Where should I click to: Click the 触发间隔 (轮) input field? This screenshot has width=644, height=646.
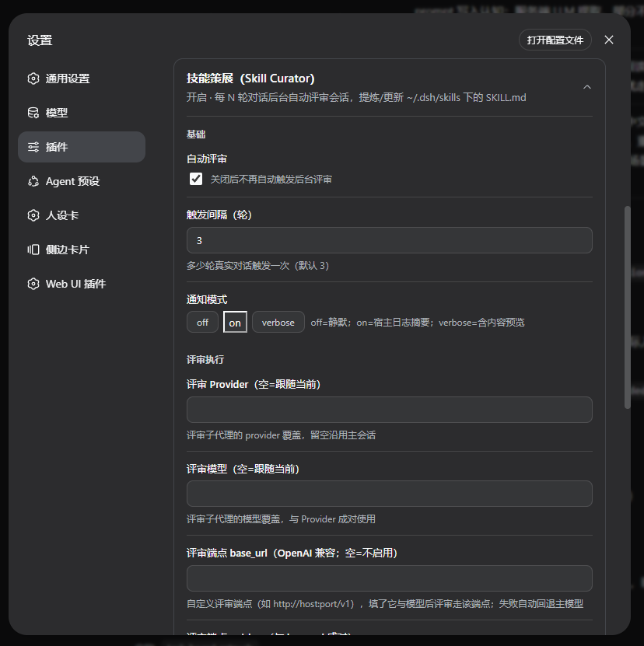390,240
